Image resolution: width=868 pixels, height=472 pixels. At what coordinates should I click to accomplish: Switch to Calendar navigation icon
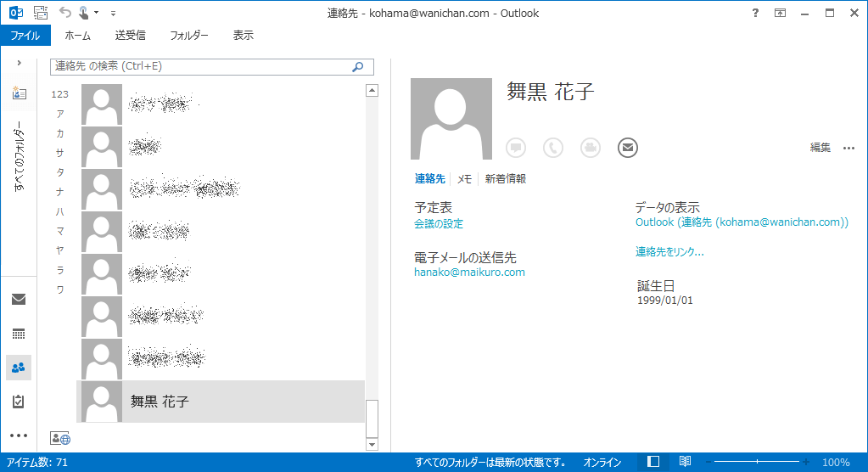tap(19, 334)
